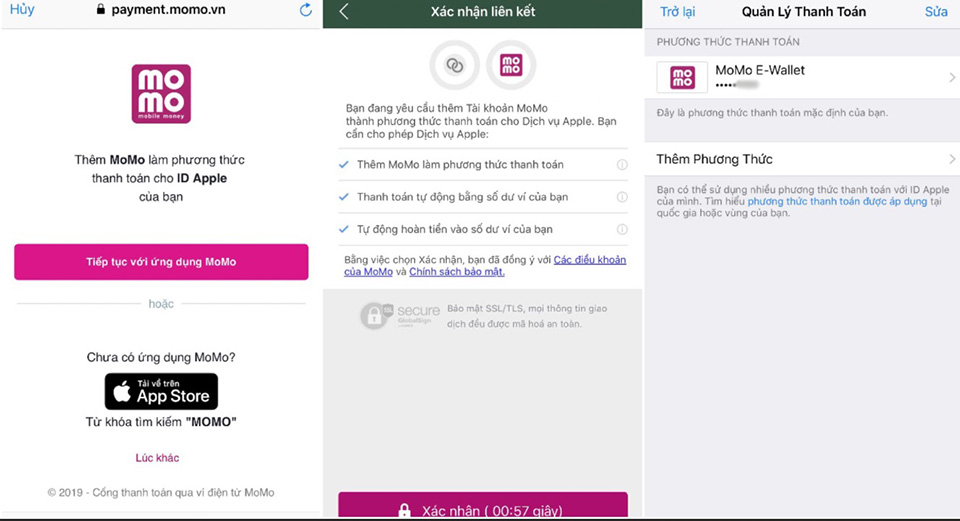Click the 'hoặc' separator label
The image size is (960, 521).
(161, 304)
